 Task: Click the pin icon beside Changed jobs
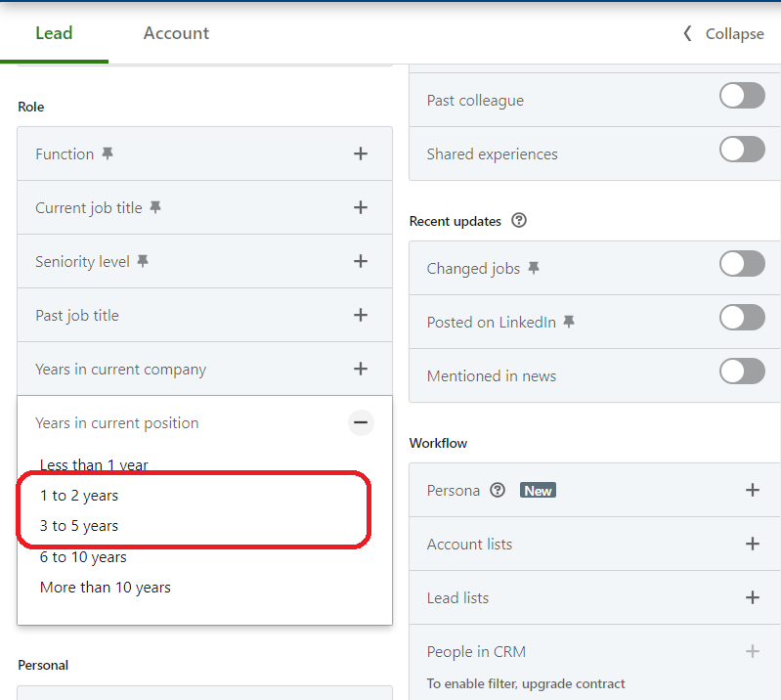(534, 268)
